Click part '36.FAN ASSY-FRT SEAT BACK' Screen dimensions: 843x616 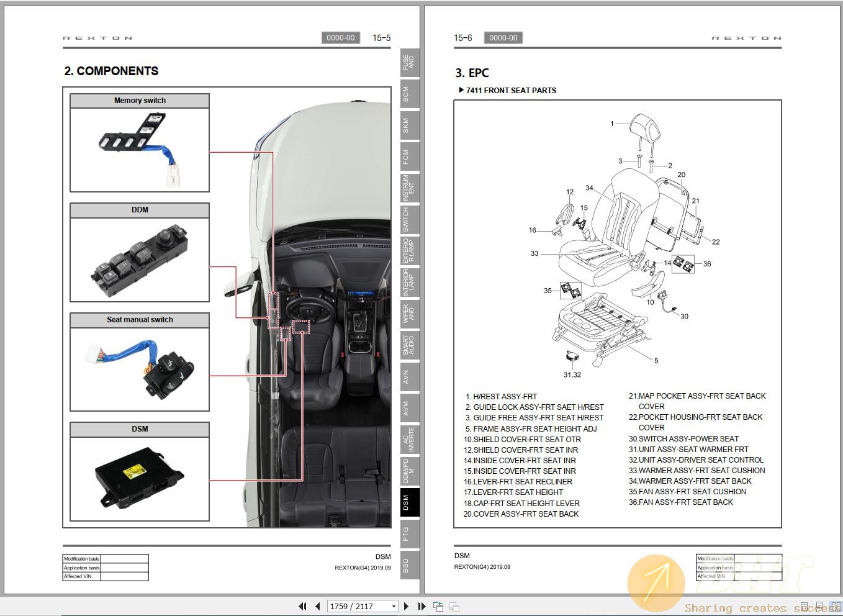coord(680,502)
